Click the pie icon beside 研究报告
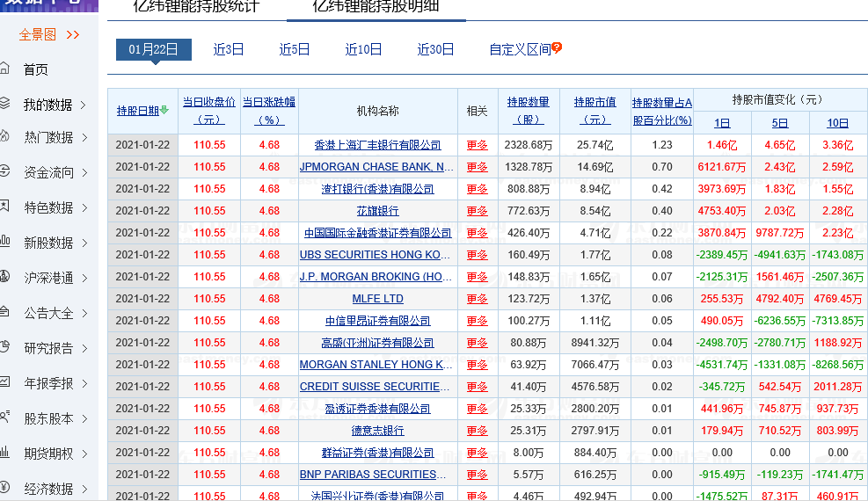Viewport: 868px width, 501px height. [4, 346]
